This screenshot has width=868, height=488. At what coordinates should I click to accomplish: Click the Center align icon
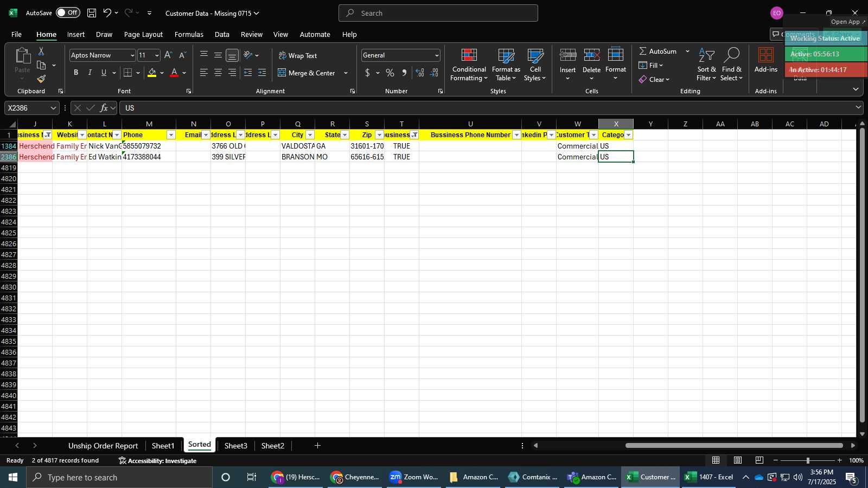click(x=218, y=73)
